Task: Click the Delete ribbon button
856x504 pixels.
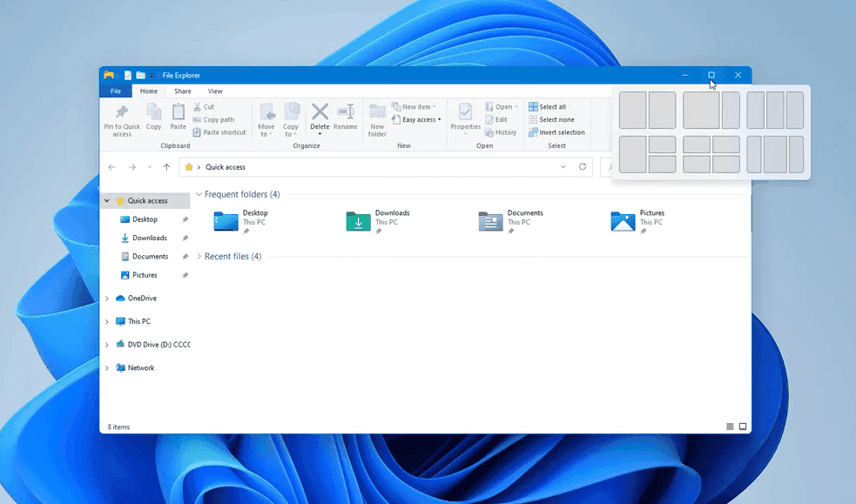Action: click(320, 119)
